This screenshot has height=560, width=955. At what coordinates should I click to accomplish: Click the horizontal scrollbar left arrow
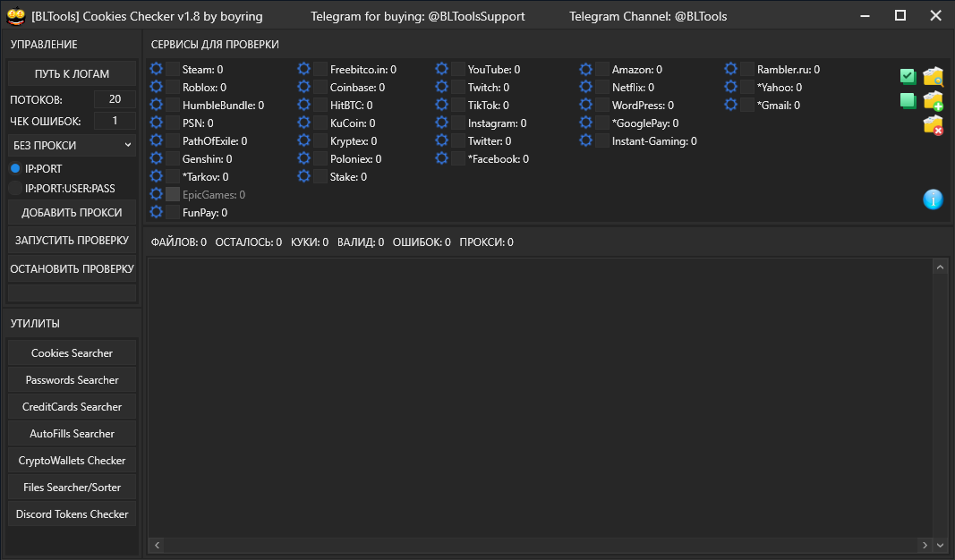tap(158, 545)
